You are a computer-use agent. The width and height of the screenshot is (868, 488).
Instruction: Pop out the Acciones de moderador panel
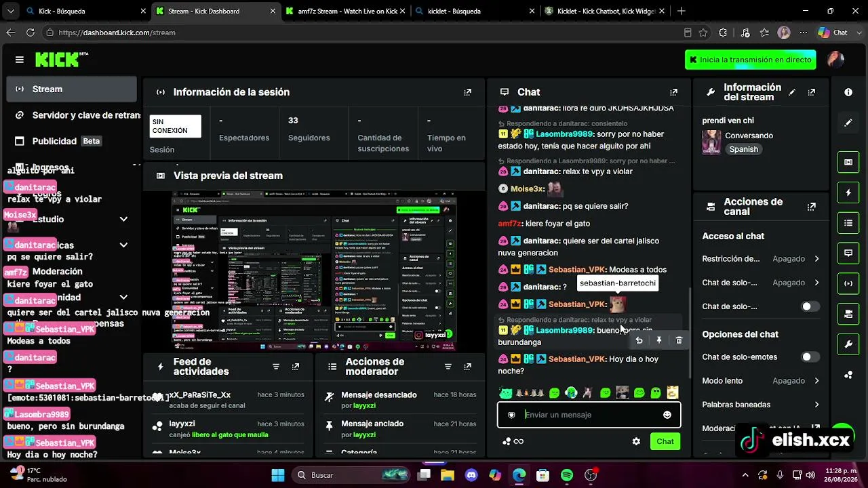pos(468,367)
